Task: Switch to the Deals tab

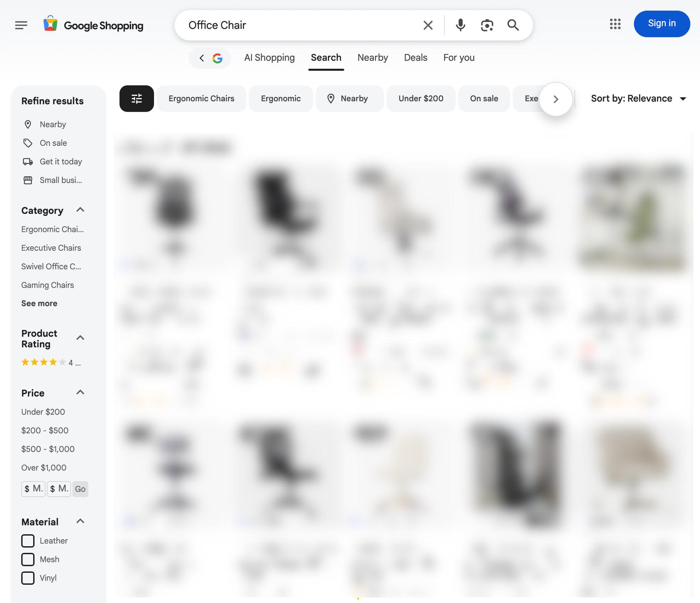Action: [416, 58]
